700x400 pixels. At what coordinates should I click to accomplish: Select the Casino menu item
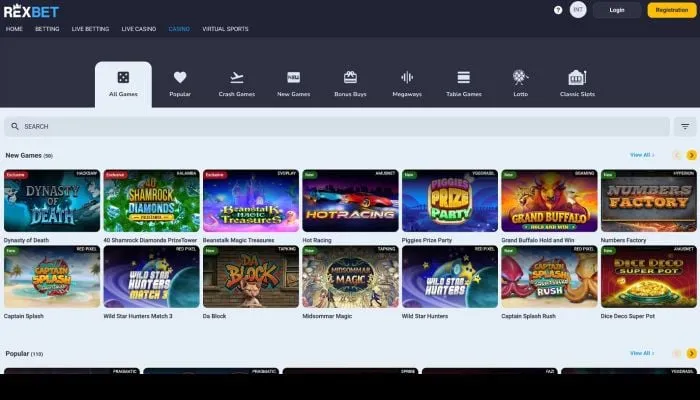pos(179,29)
